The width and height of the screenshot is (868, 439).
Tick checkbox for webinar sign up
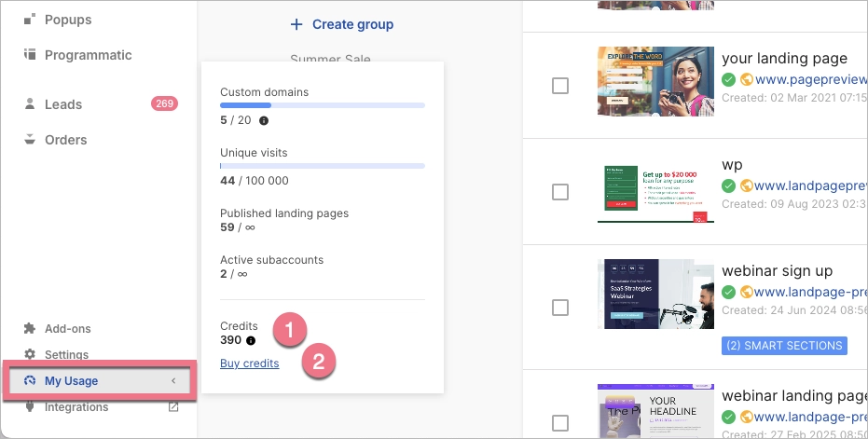(560, 308)
